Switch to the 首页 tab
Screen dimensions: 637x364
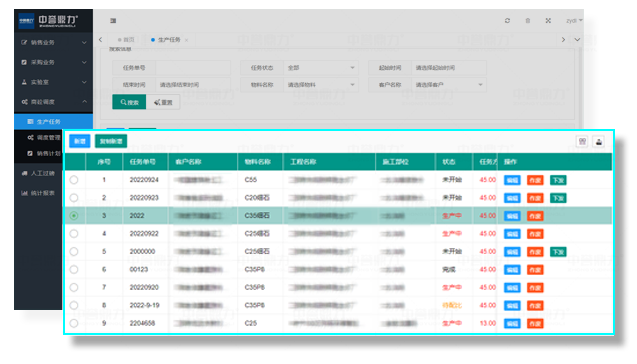pyautogui.click(x=126, y=40)
